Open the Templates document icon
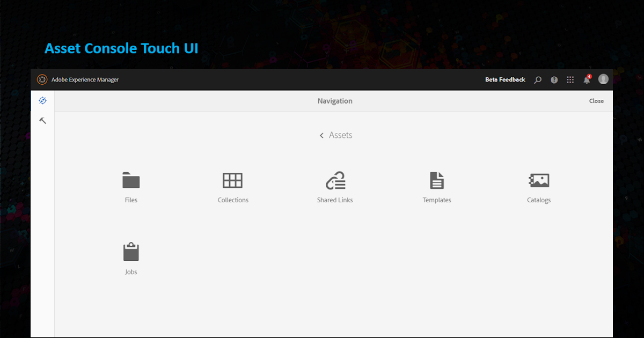 pos(437,180)
